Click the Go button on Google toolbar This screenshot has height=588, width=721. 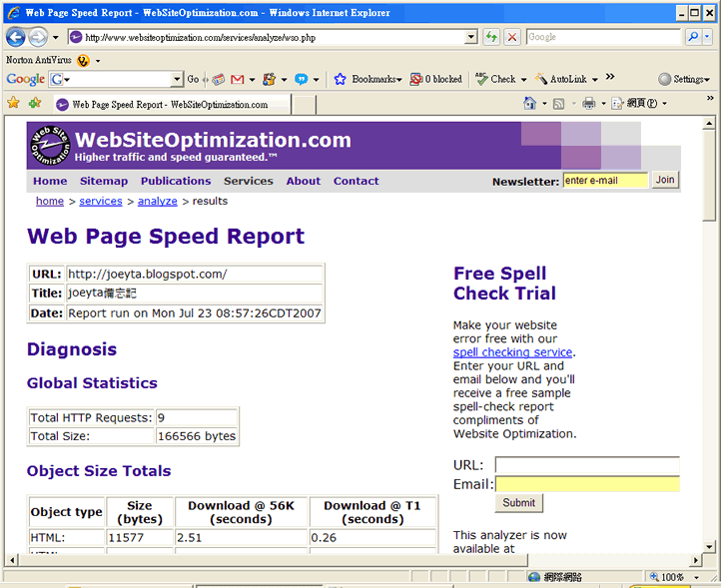[193, 79]
